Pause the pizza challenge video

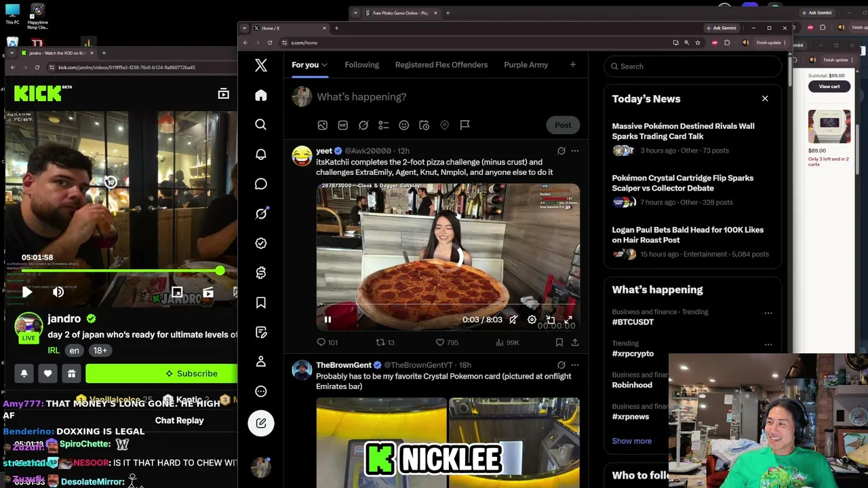tap(328, 320)
